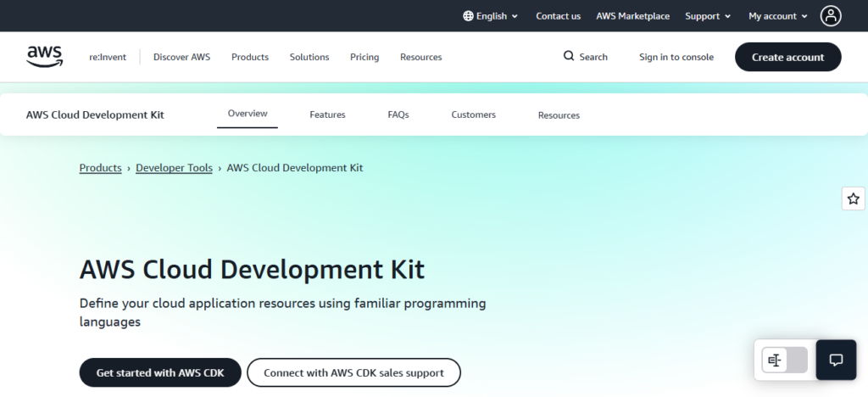Open the chat bubble icon

(836, 360)
